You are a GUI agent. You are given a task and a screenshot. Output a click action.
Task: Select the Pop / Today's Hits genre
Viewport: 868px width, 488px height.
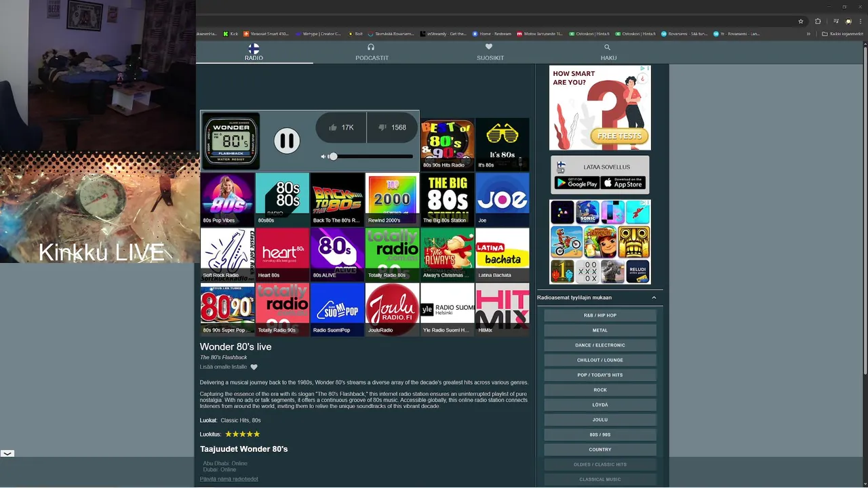coord(600,375)
